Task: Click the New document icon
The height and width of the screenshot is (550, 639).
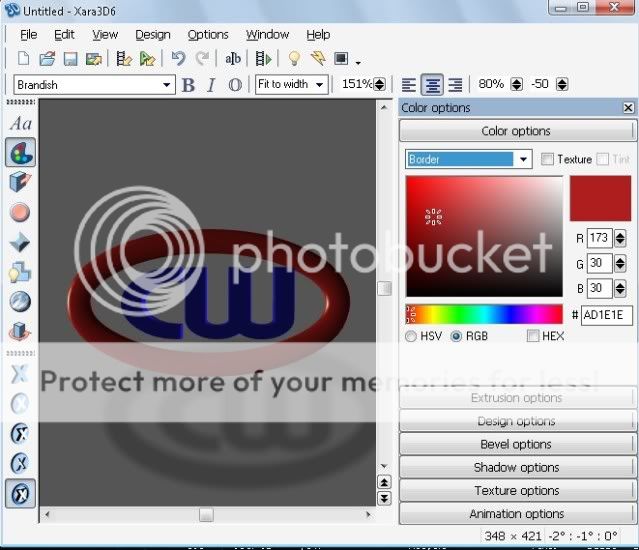Action: point(24,59)
